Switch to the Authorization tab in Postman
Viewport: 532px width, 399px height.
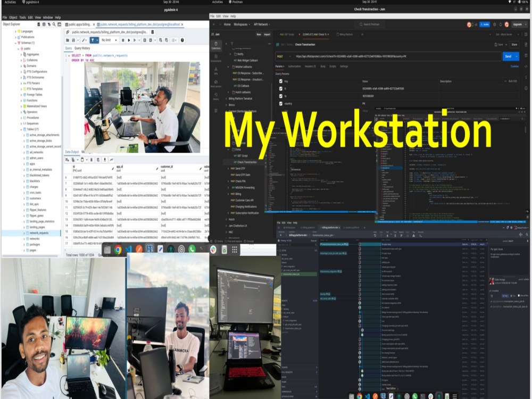pyautogui.click(x=294, y=66)
